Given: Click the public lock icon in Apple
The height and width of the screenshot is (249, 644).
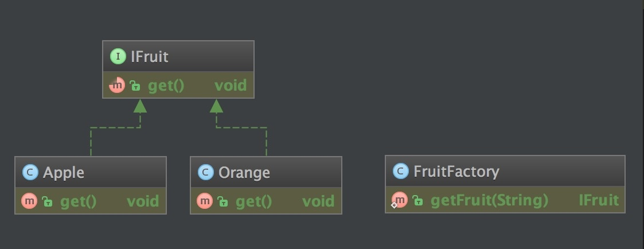Looking at the screenshot, I should 47,201.
